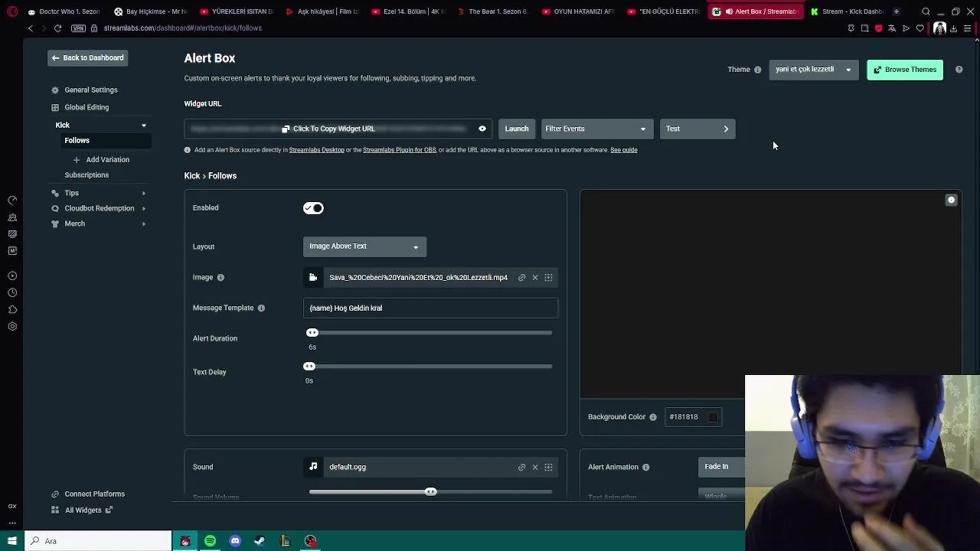Click the Launch button
980x551 pixels.
(x=517, y=129)
